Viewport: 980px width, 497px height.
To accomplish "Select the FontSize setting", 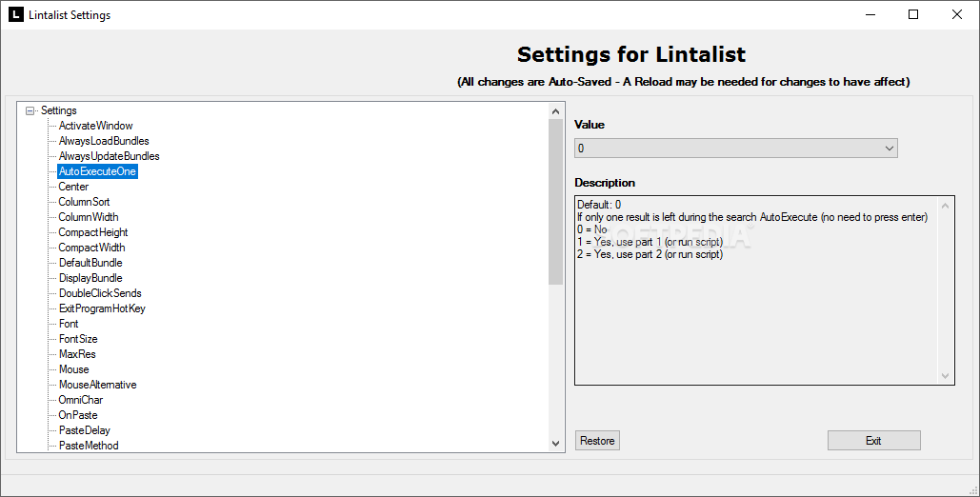I will pyautogui.click(x=78, y=339).
